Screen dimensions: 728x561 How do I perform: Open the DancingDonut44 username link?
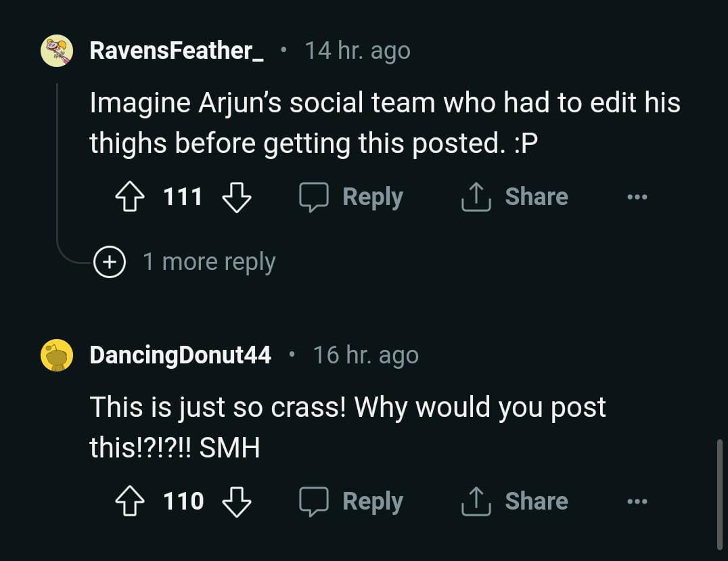(181, 355)
